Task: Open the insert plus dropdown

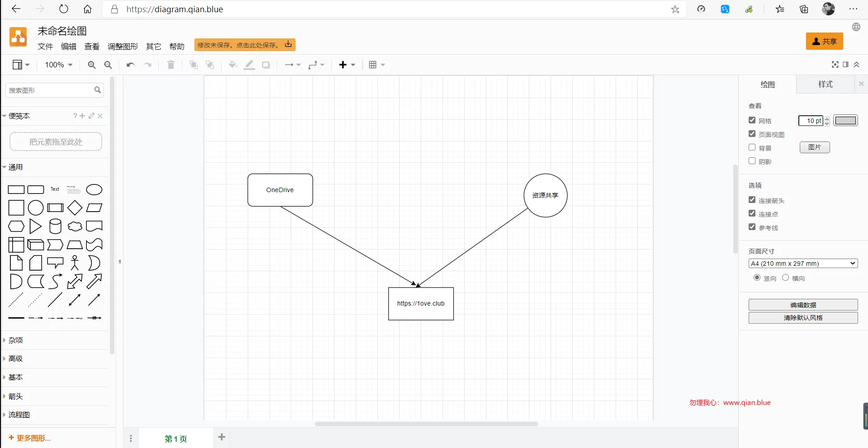Action: [347, 65]
